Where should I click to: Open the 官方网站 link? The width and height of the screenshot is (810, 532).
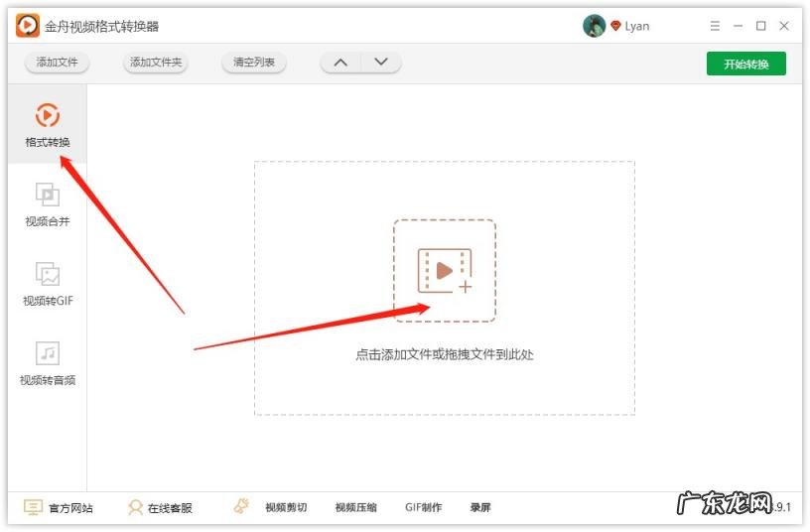click(70, 508)
